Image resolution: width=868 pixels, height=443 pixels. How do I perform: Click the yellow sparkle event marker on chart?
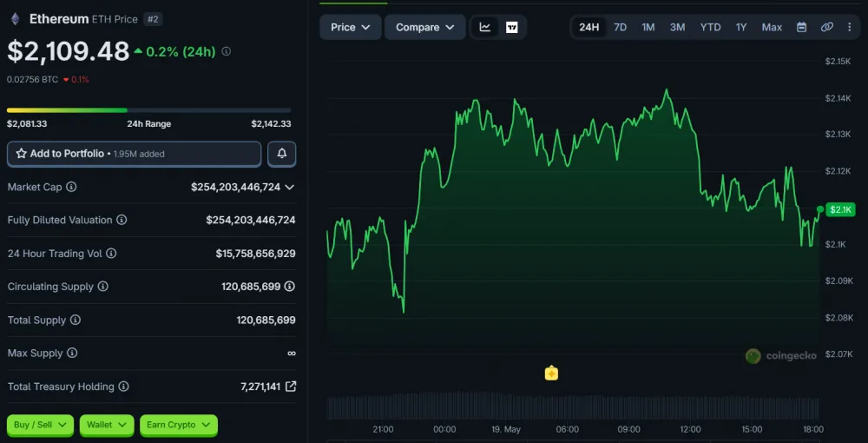[x=551, y=374]
